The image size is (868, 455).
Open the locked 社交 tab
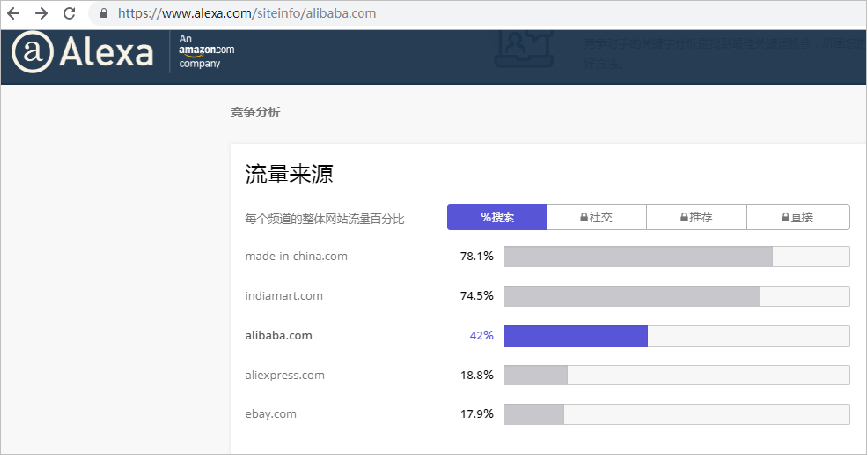pyautogui.click(x=596, y=217)
